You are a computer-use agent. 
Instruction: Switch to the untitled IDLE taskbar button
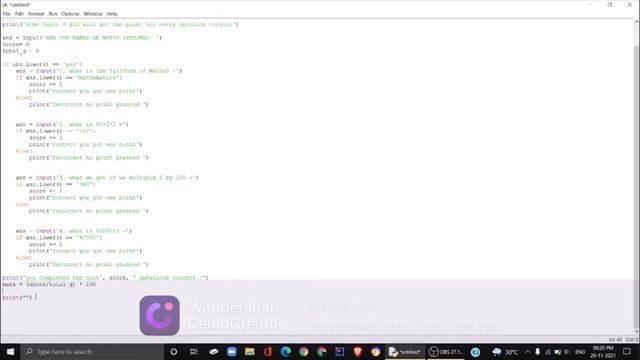point(404,352)
